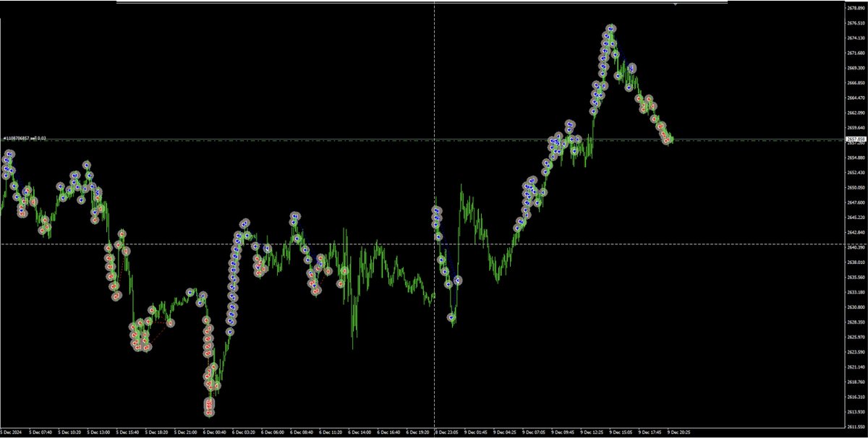This screenshot has height=438, width=868.
Task: Click the 2650.050 price scale label
Action: coord(856,187)
